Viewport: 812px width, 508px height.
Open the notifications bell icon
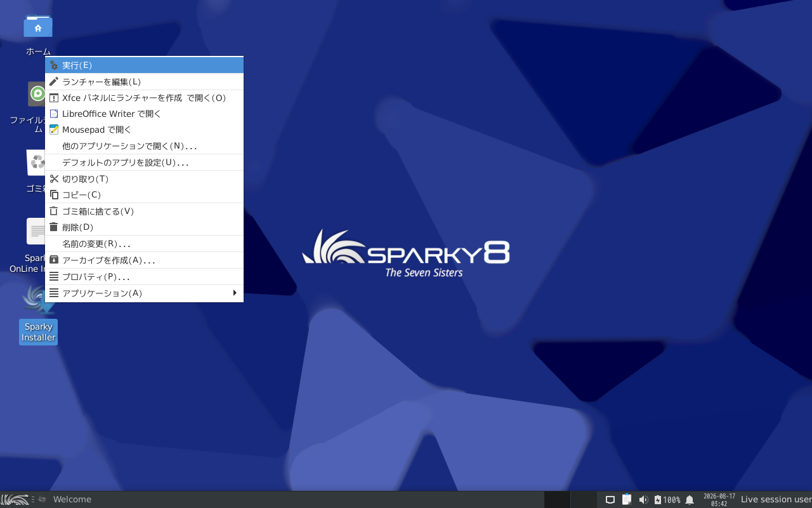click(x=690, y=500)
